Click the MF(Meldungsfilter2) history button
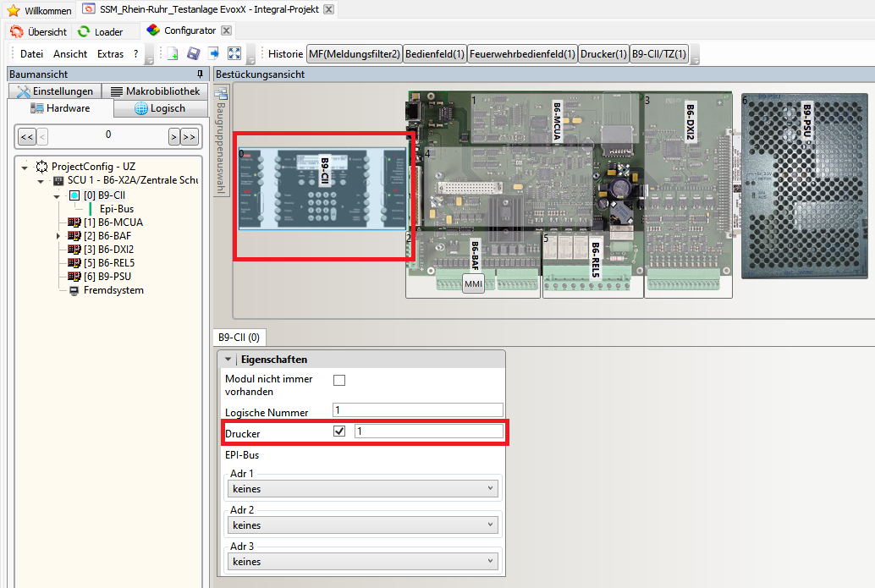 pyautogui.click(x=355, y=54)
